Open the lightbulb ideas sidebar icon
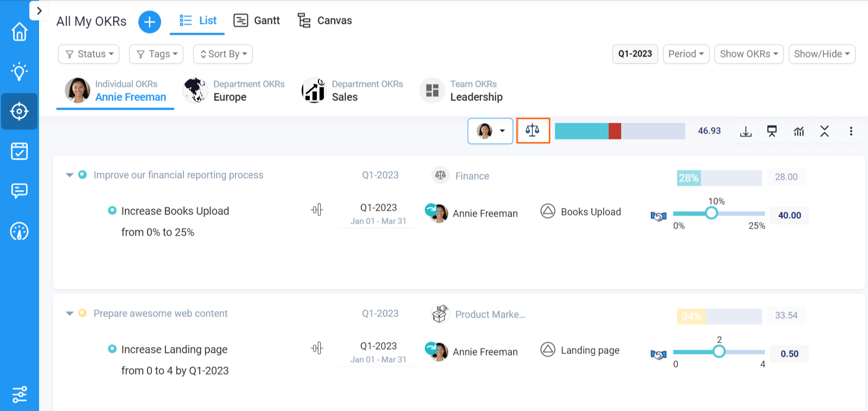 point(20,71)
